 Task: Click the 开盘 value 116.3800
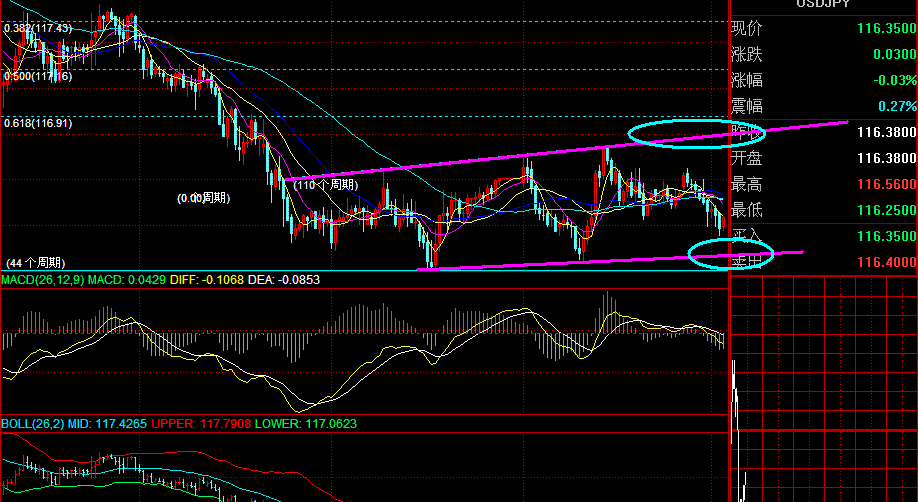click(886, 158)
